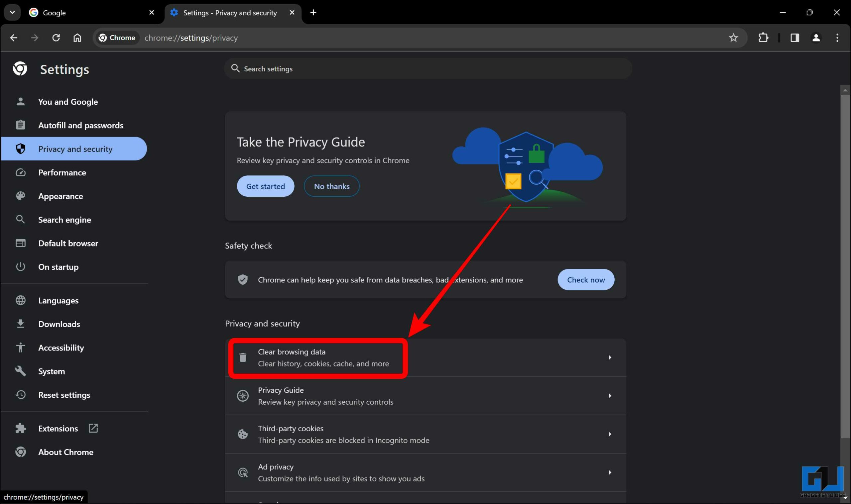
Task: Click the Ad privacy icon
Action: coord(243,473)
